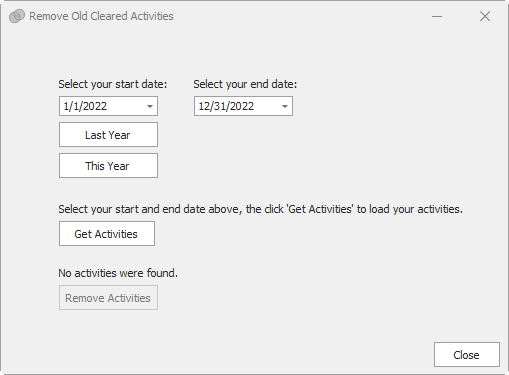The height and width of the screenshot is (375, 509).
Task: Select the leading month 1 in the start date
Action: click(66, 106)
